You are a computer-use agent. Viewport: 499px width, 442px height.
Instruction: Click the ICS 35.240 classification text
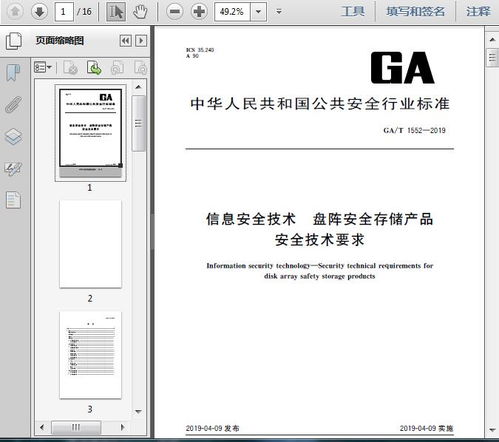[x=200, y=50]
